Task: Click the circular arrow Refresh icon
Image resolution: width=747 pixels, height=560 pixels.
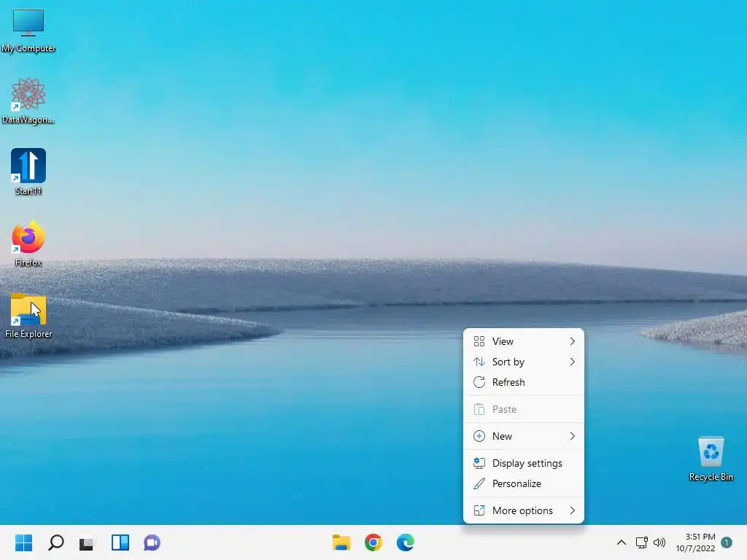Action: point(479,382)
